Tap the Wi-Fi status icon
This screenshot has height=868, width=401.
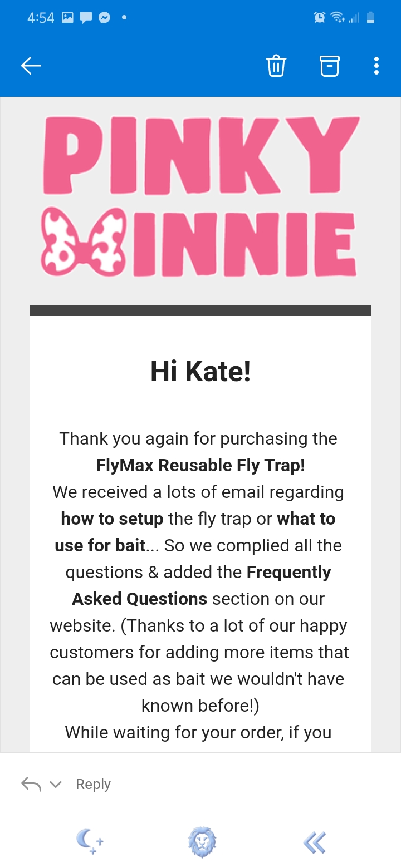tap(338, 18)
